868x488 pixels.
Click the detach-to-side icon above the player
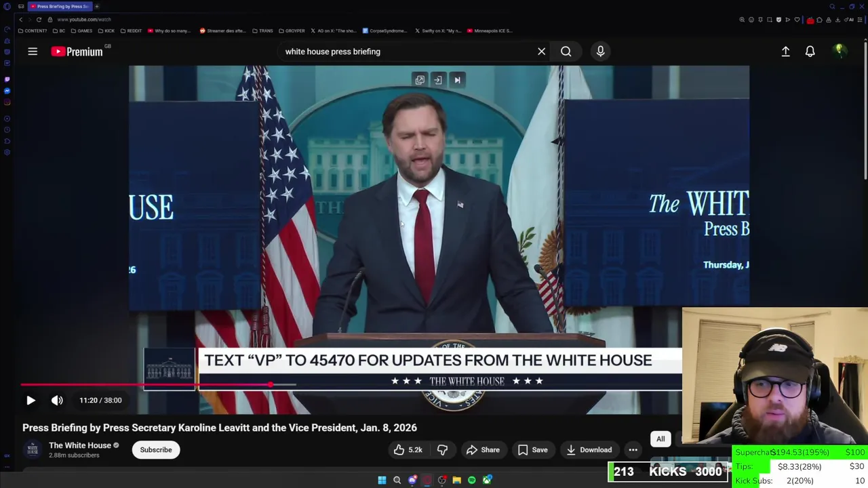click(x=438, y=80)
